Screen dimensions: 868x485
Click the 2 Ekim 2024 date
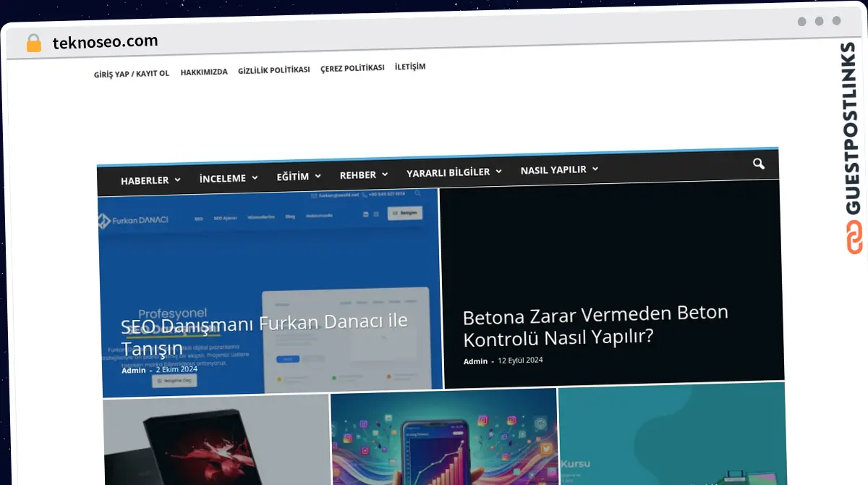point(176,369)
